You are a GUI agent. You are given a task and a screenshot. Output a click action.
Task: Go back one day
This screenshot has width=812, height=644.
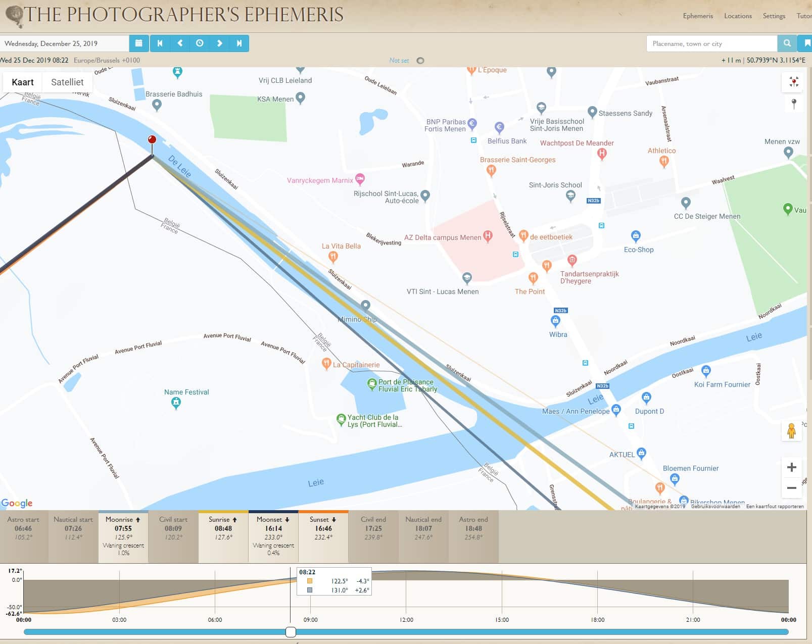180,43
